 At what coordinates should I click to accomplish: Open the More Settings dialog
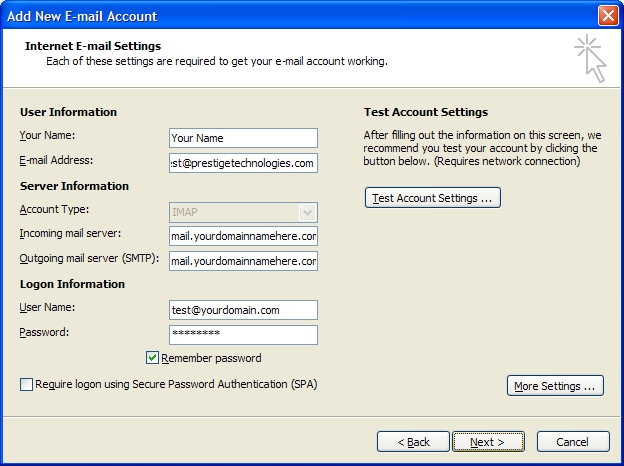555,386
